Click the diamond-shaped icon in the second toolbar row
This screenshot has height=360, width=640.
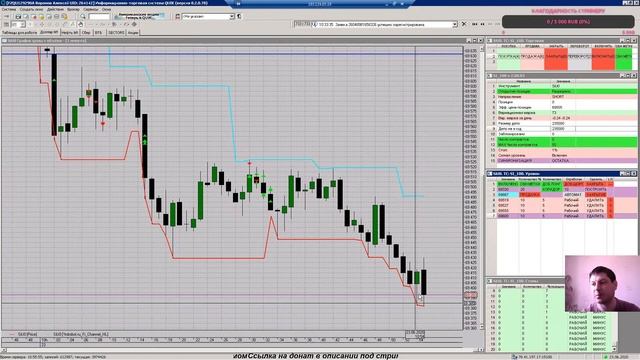coord(134,24)
